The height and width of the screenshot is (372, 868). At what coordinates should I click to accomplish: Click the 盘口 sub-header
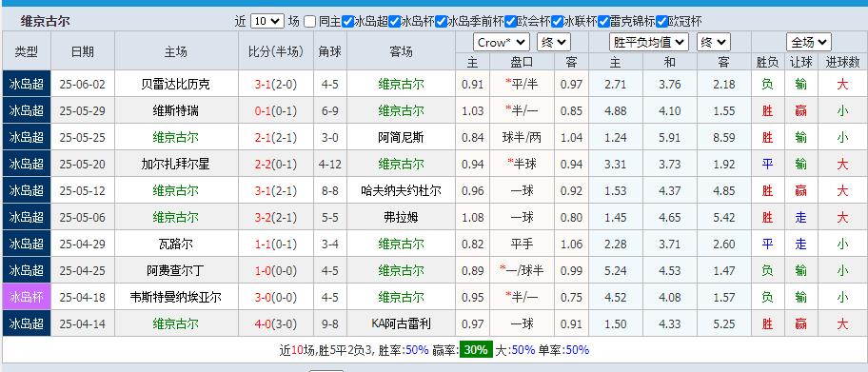(522, 62)
